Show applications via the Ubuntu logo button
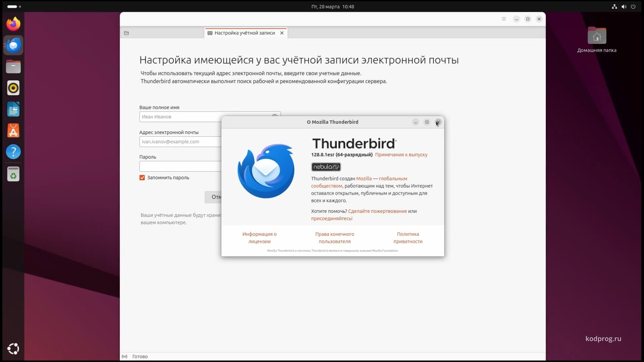 [13, 349]
